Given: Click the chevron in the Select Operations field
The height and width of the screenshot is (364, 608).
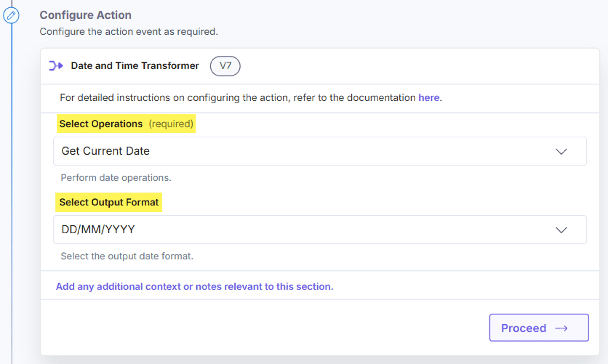Looking at the screenshot, I should 561,151.
